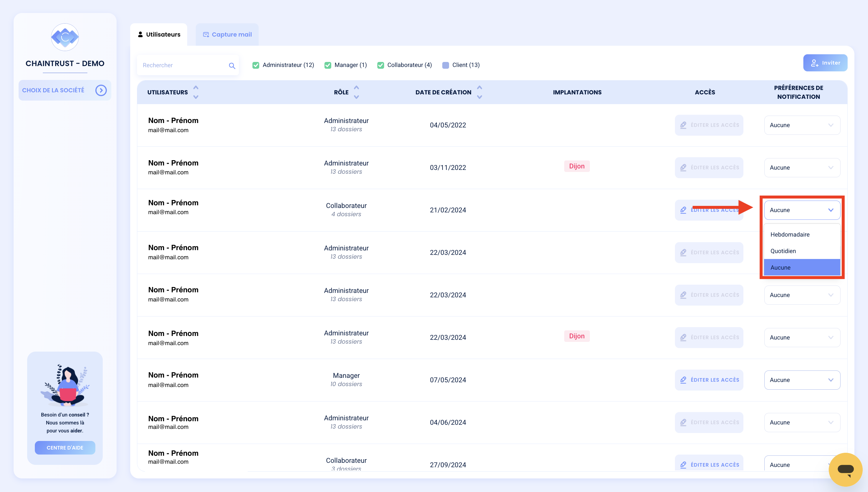Open the chat bubble widget
This screenshot has width=868, height=492.
coord(845,469)
